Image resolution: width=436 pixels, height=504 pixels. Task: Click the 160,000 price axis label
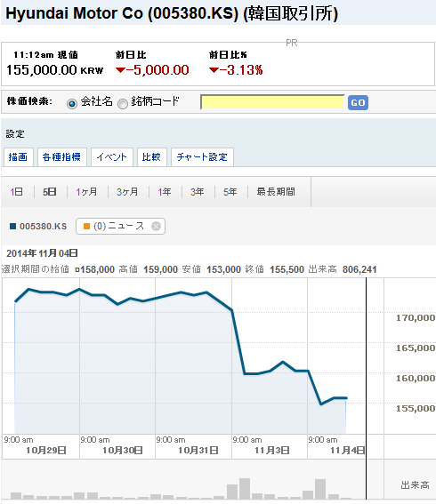pyautogui.click(x=416, y=379)
